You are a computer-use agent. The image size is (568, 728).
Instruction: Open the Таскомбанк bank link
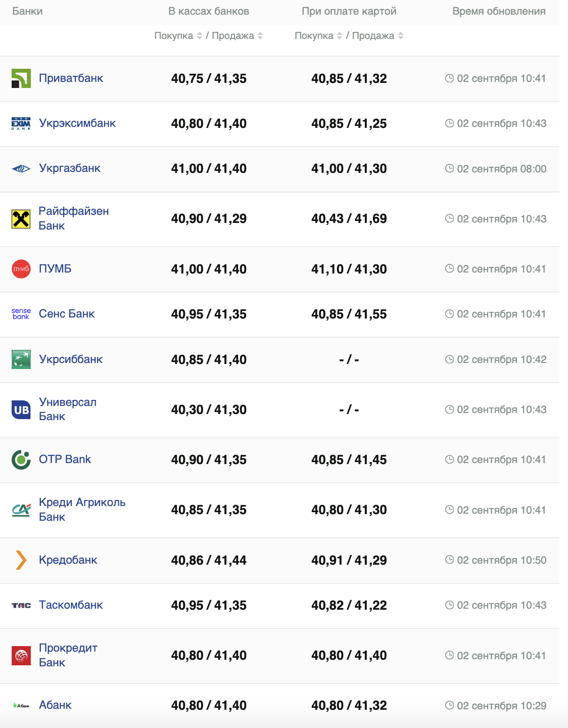pos(71,605)
